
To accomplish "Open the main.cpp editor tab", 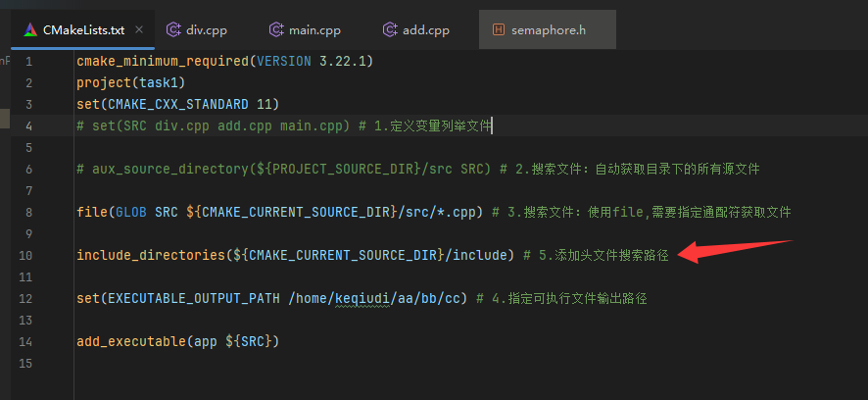I will (x=313, y=29).
